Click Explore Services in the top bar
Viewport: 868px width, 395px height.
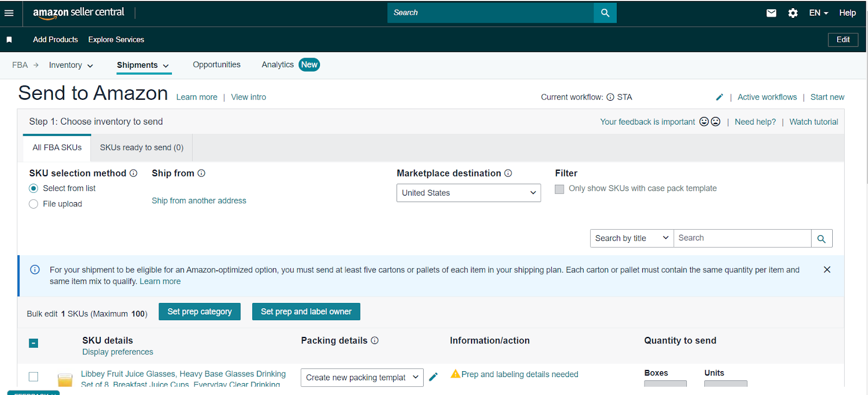[x=116, y=40]
